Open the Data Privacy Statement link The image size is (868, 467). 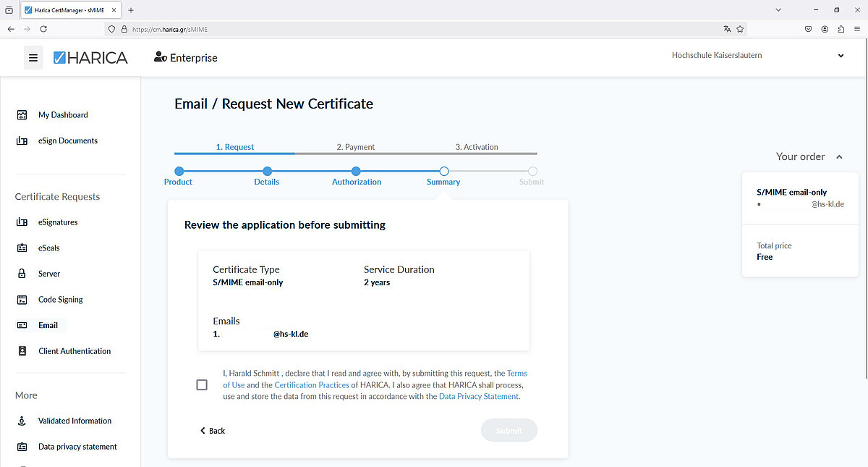pos(479,397)
